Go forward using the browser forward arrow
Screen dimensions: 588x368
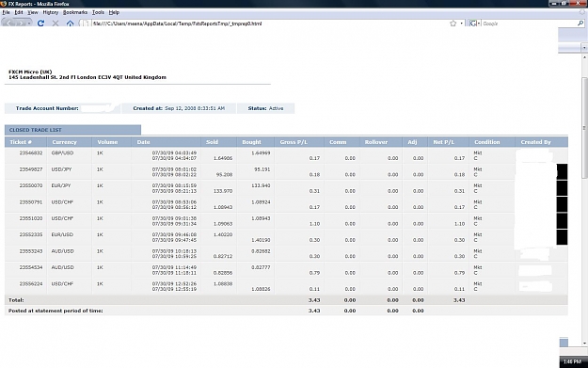(x=21, y=23)
